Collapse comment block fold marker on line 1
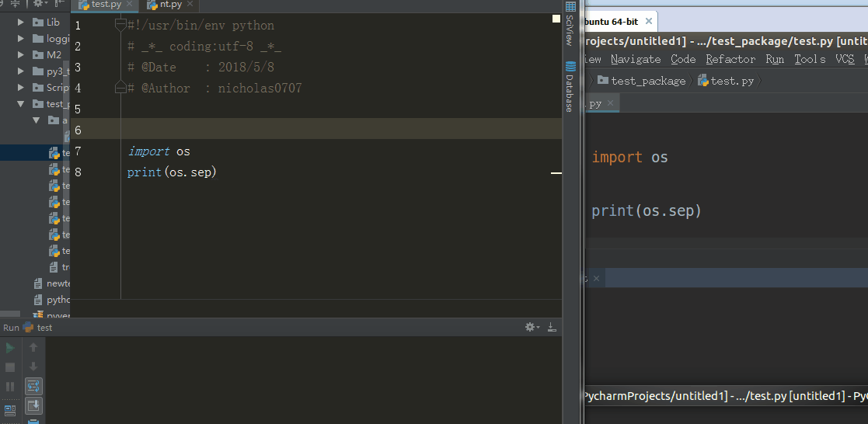868x424 pixels. 120,24
